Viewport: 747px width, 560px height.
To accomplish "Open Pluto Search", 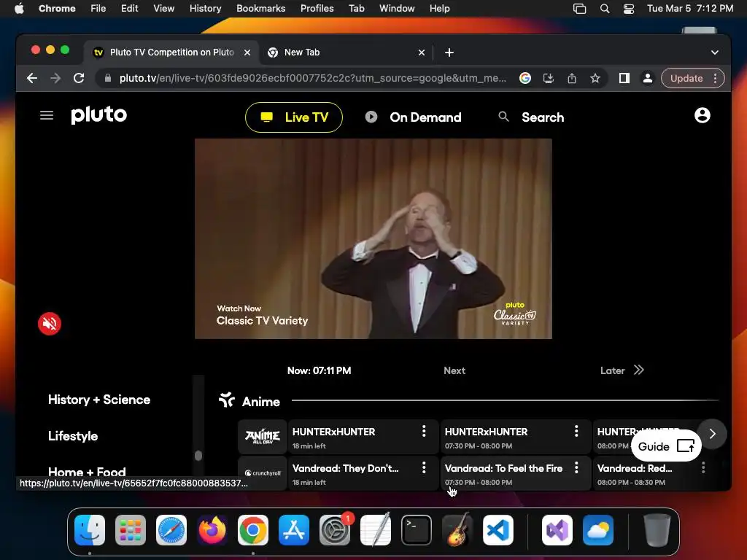I will pos(531,117).
